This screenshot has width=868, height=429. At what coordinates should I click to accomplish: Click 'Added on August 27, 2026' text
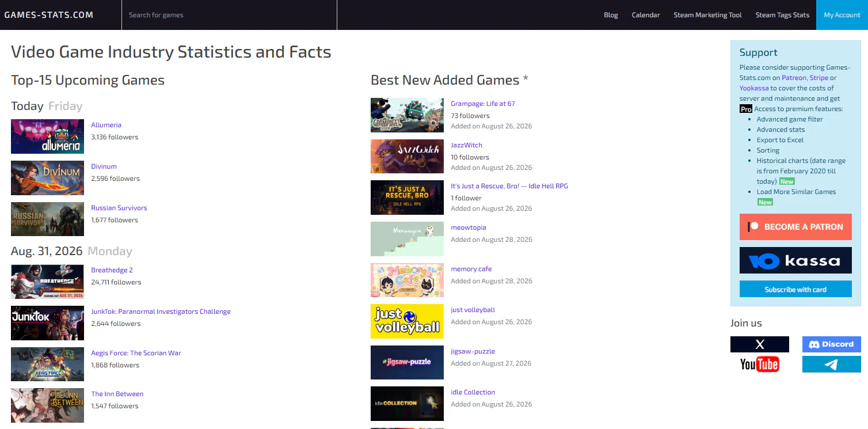[x=491, y=363]
